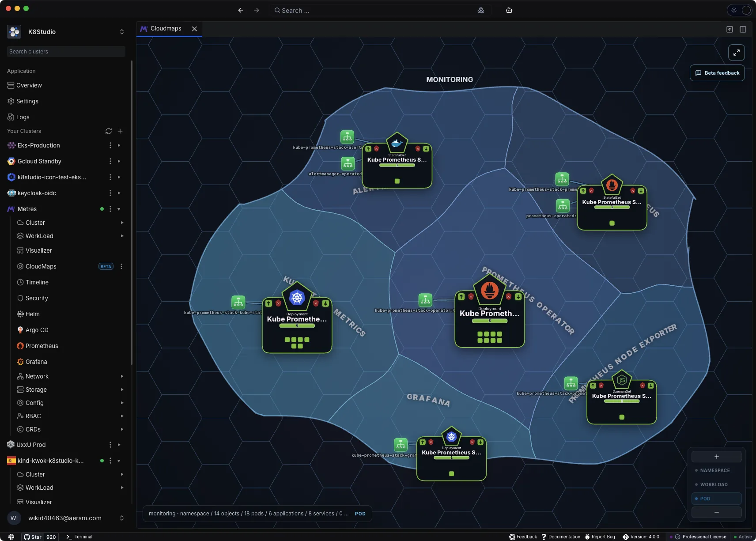
Task: Open CloudMaps options menu
Action: [121, 266]
